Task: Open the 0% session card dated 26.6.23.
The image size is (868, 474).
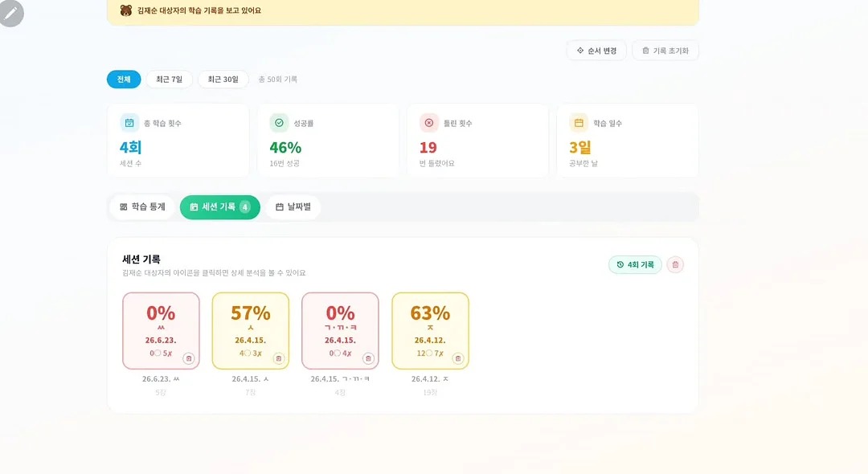Action: coord(161,331)
